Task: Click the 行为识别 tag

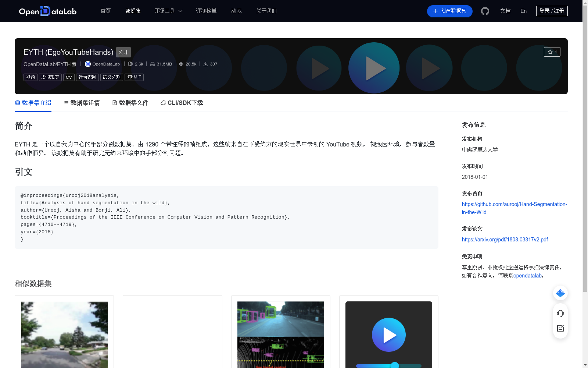Action: pyautogui.click(x=87, y=77)
